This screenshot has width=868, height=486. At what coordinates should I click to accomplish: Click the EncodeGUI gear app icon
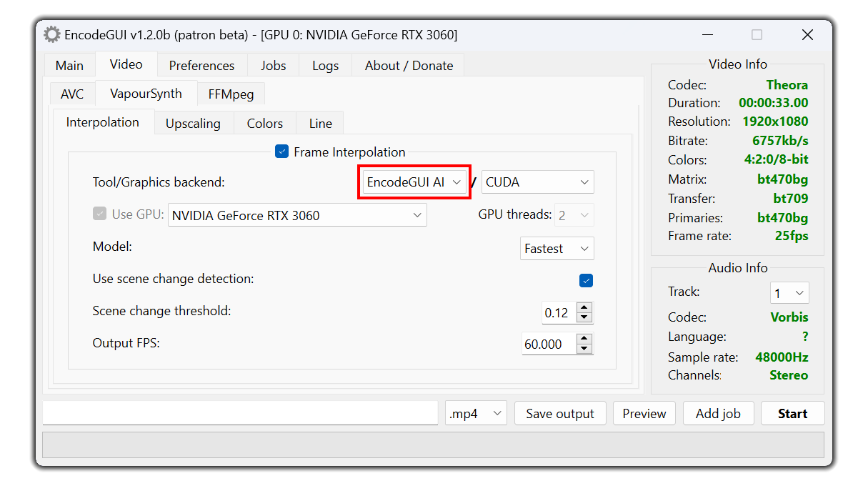[52, 34]
